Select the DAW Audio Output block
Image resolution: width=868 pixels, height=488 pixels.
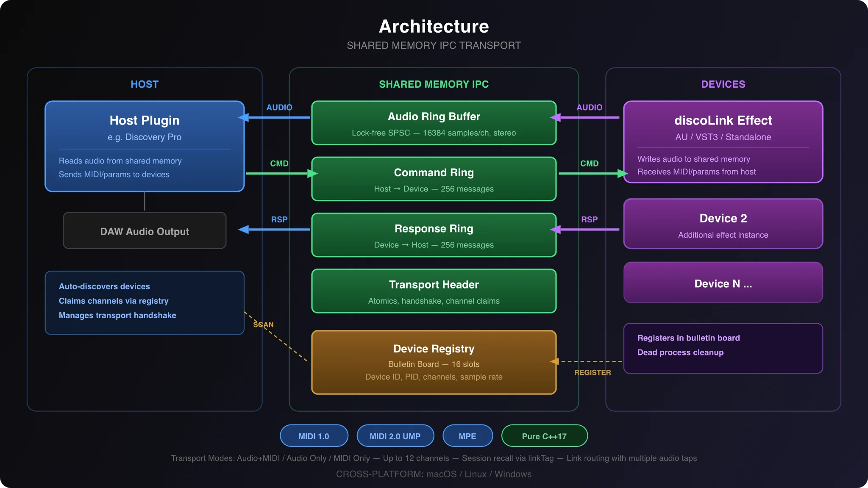(x=145, y=230)
